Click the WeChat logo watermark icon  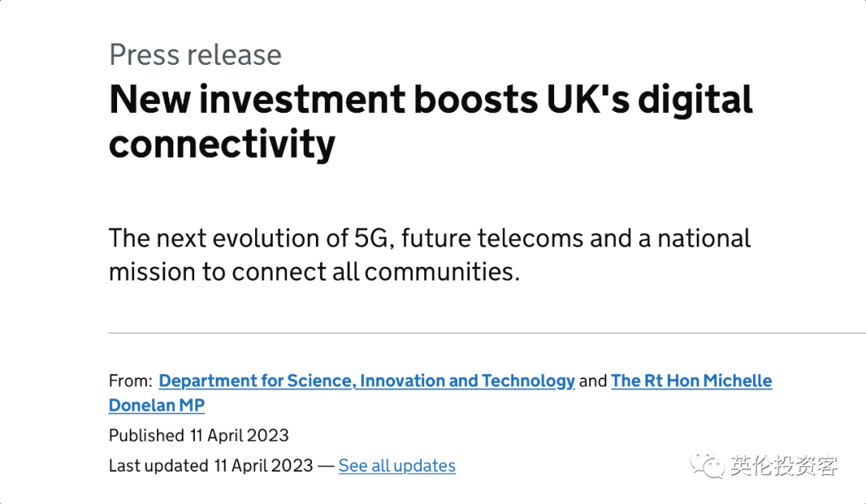pyautogui.click(x=706, y=466)
